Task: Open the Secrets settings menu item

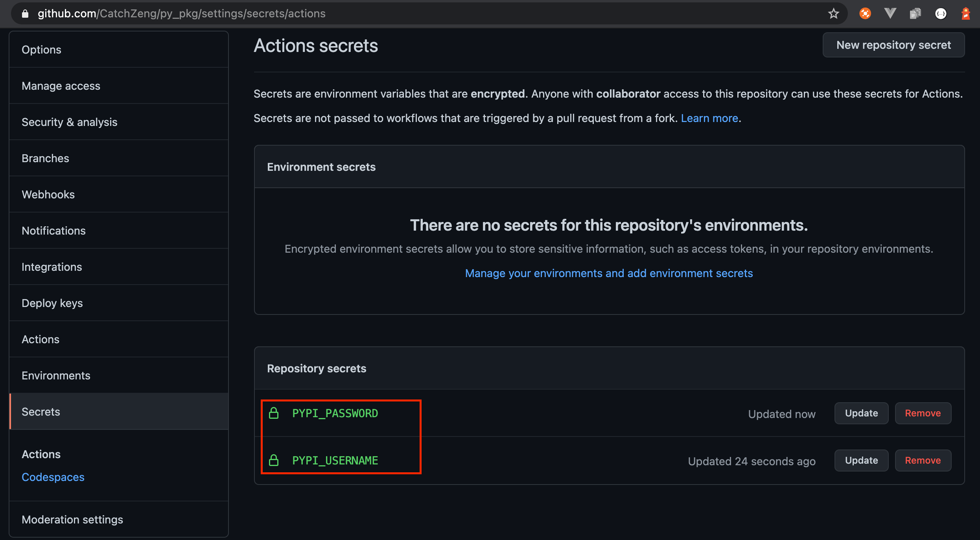Action: coord(119,412)
